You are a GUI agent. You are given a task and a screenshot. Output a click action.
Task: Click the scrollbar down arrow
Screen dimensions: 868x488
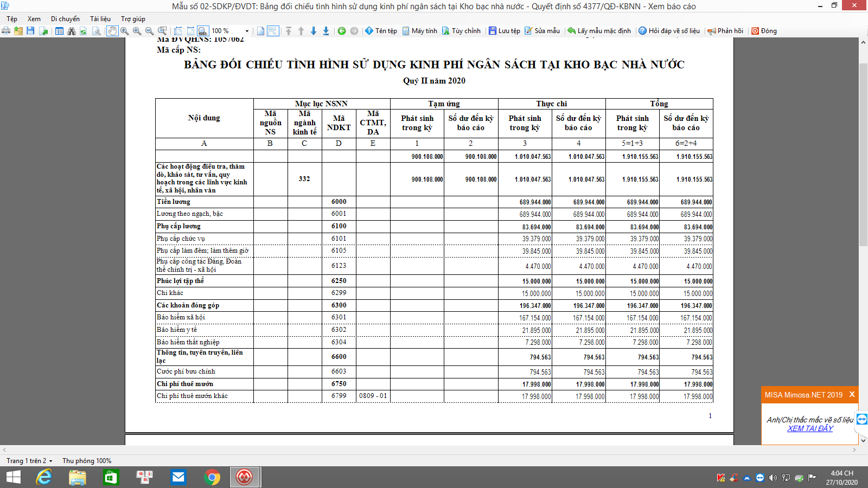coord(863,441)
